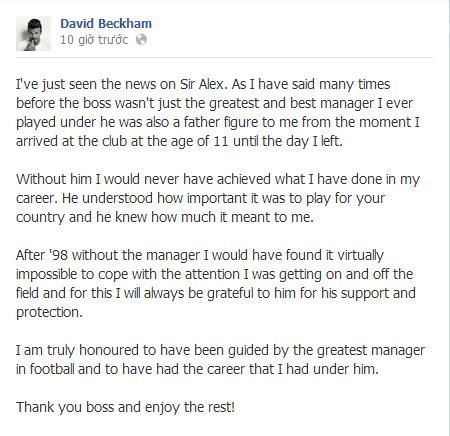
Task: Click the number "11" in the post
Action: [x=221, y=141]
